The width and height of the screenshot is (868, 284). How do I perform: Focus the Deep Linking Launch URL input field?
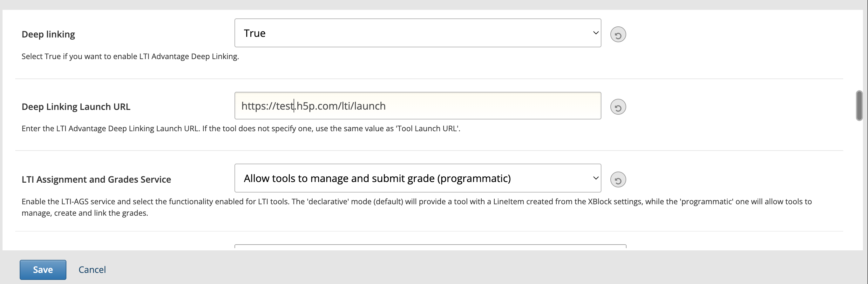(472, 106)
